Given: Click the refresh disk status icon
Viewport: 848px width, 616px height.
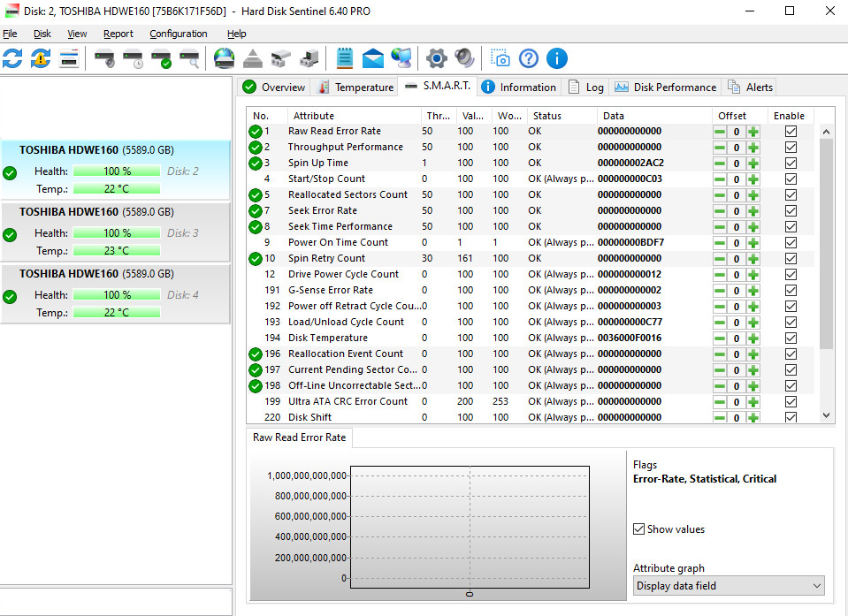Looking at the screenshot, I should click(12, 58).
